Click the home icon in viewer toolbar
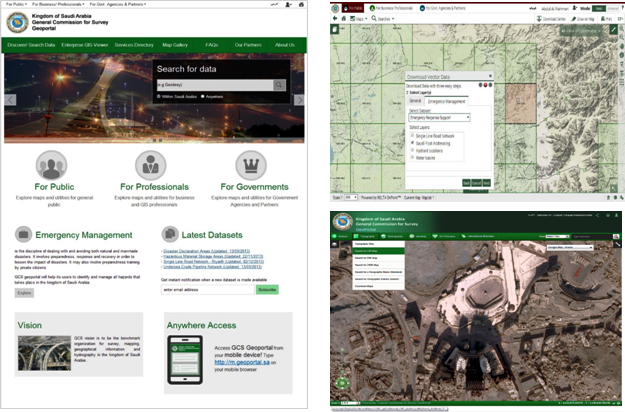 click(344, 18)
